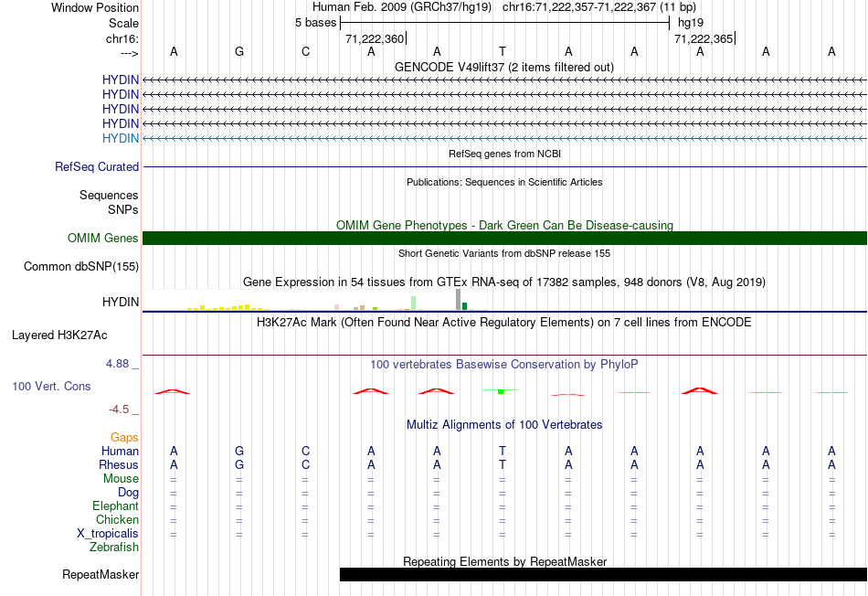Screen dimensions: 868x596
Task: Open the GTEx Gene Expression track title
Action: tap(504, 282)
